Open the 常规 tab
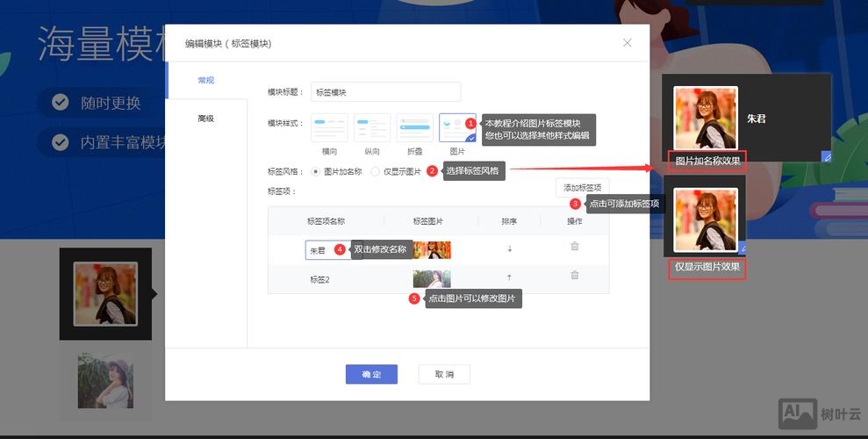 [x=206, y=80]
